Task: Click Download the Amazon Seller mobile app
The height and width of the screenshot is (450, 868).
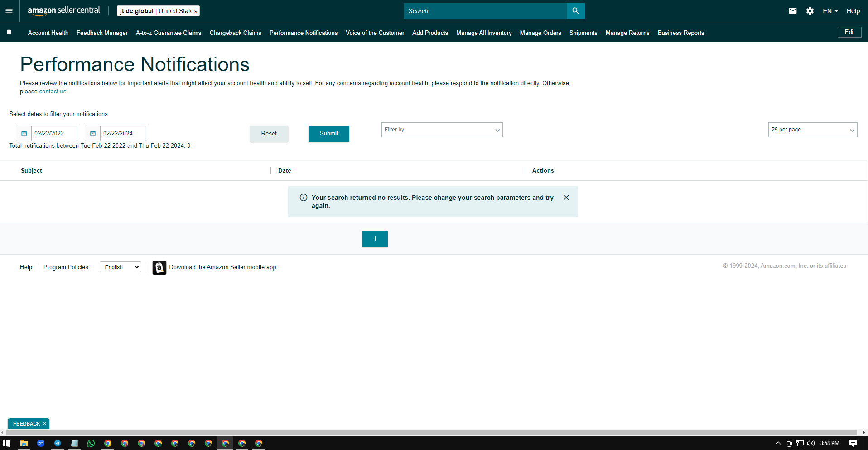Action: point(222,267)
